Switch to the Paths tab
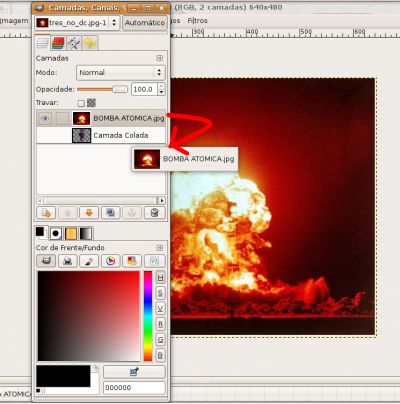This screenshot has width=400, height=404. pyautogui.click(x=74, y=43)
